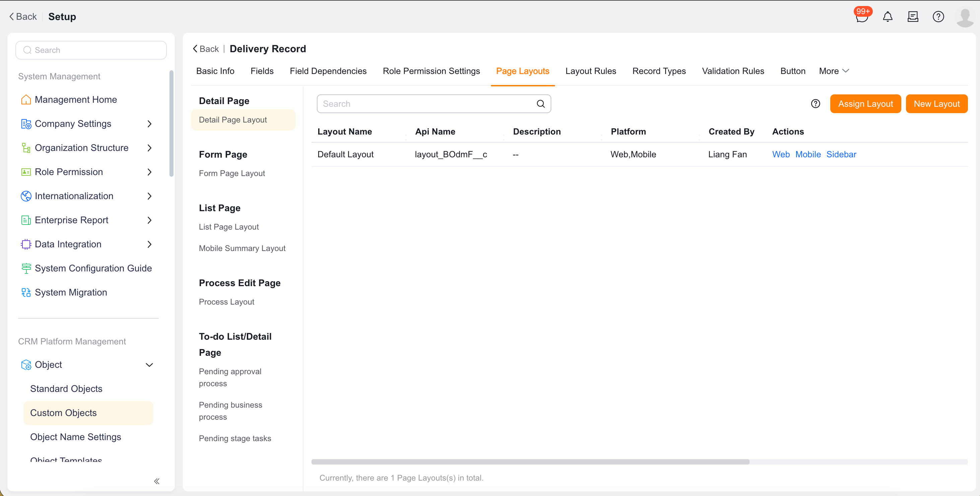Collapse the sidebar with double chevron icon
Image resolution: width=980 pixels, height=496 pixels.
[157, 481]
